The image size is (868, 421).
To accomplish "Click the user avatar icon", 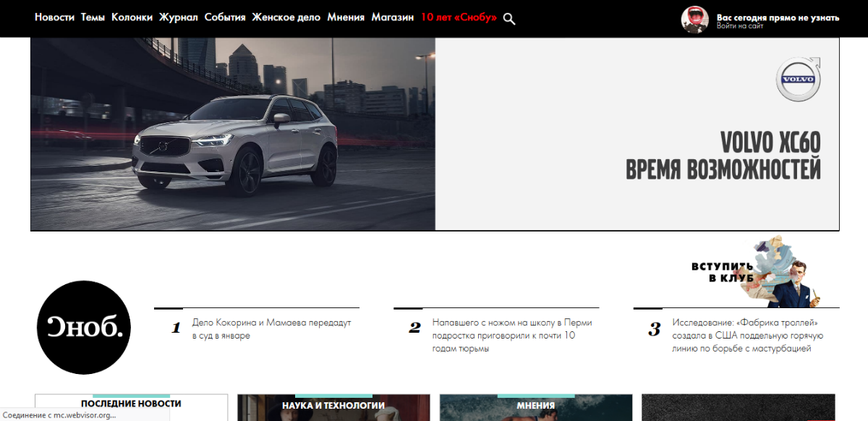I will point(694,19).
